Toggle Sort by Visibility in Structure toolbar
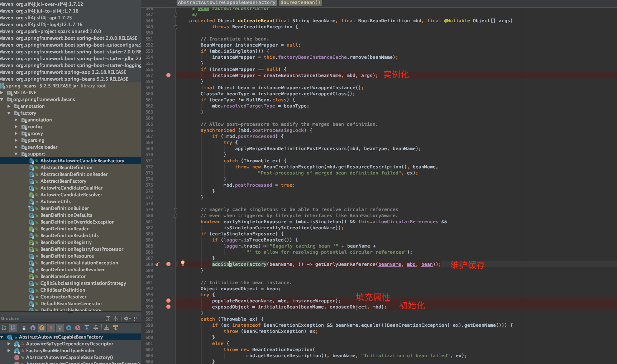This screenshot has height=364, width=617. (4, 328)
